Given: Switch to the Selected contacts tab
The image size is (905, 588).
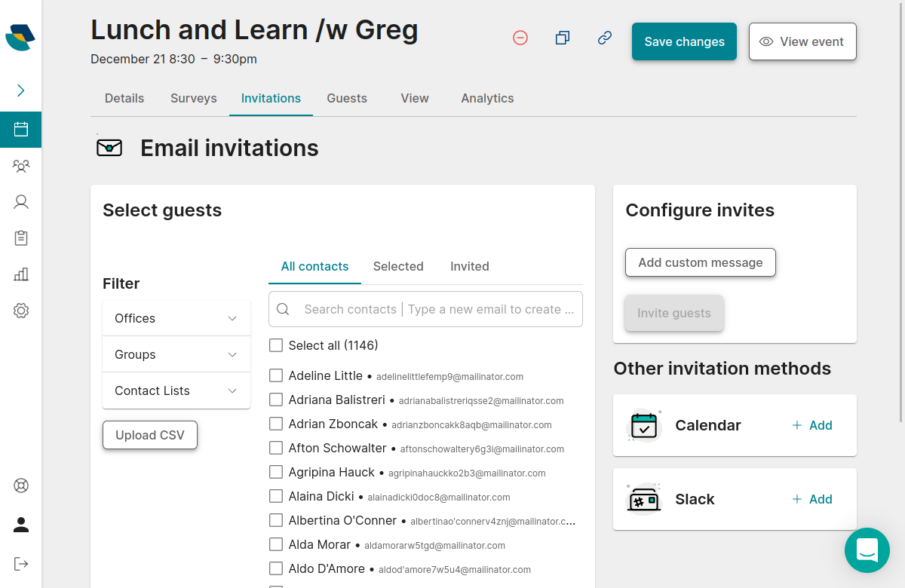Looking at the screenshot, I should (398, 266).
